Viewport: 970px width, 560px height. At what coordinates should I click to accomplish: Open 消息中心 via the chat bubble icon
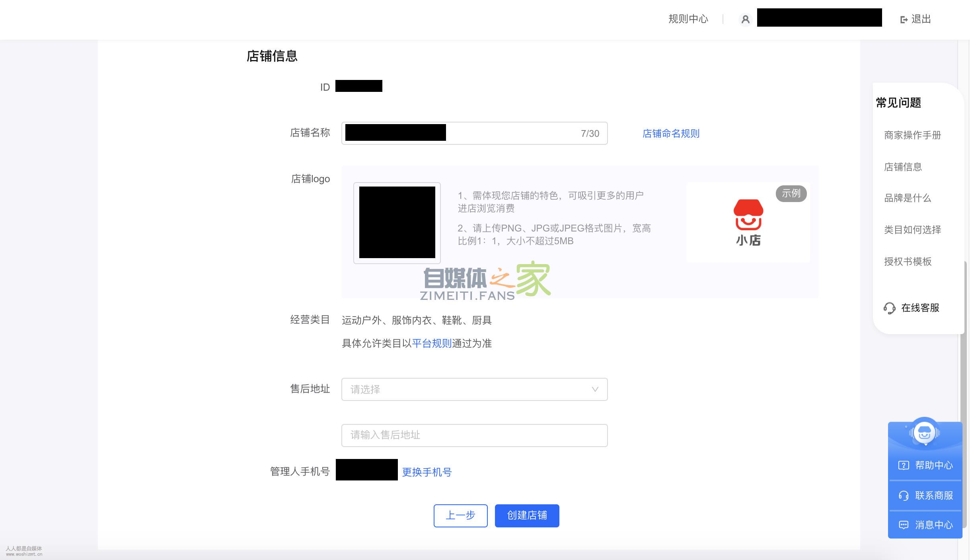[x=904, y=525]
